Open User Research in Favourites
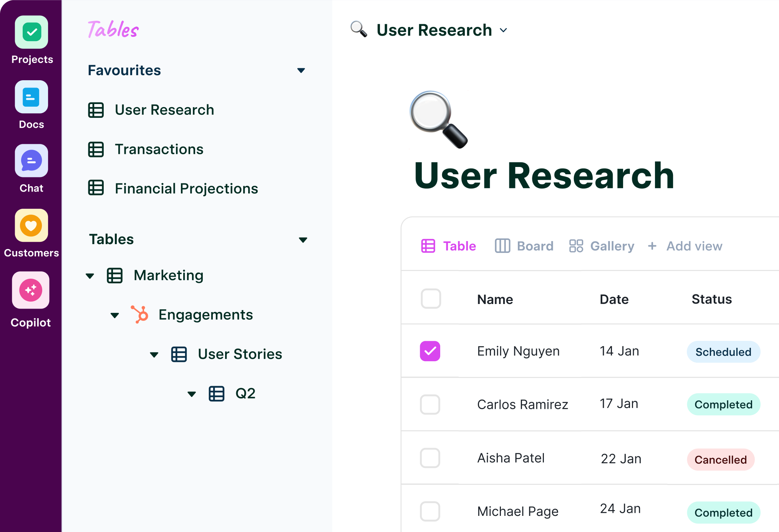Image resolution: width=779 pixels, height=532 pixels. (x=164, y=110)
